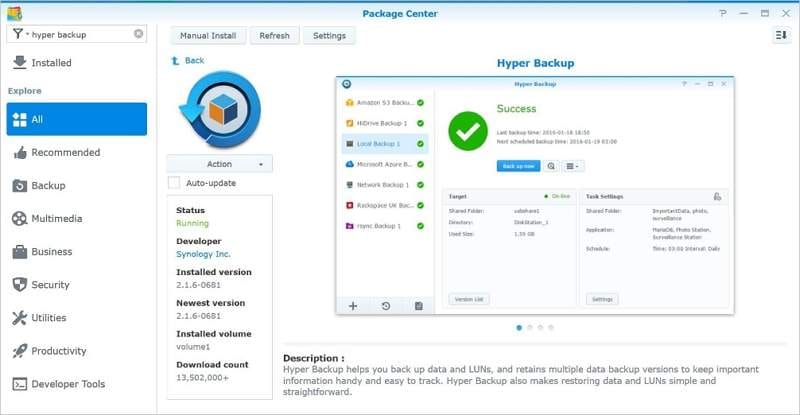Select the fourth screenshot pagination dot

(x=551, y=328)
